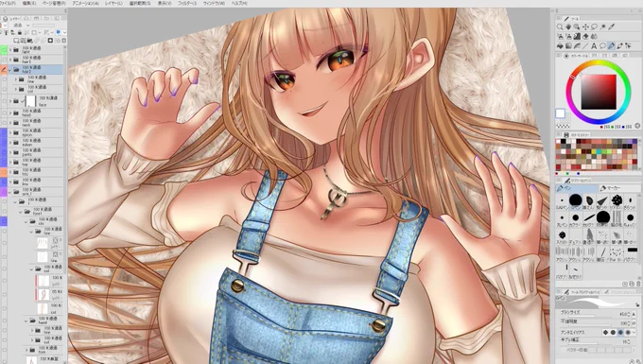Select the Hand move-view tool
This screenshot has width=643, height=364.
click(x=568, y=26)
